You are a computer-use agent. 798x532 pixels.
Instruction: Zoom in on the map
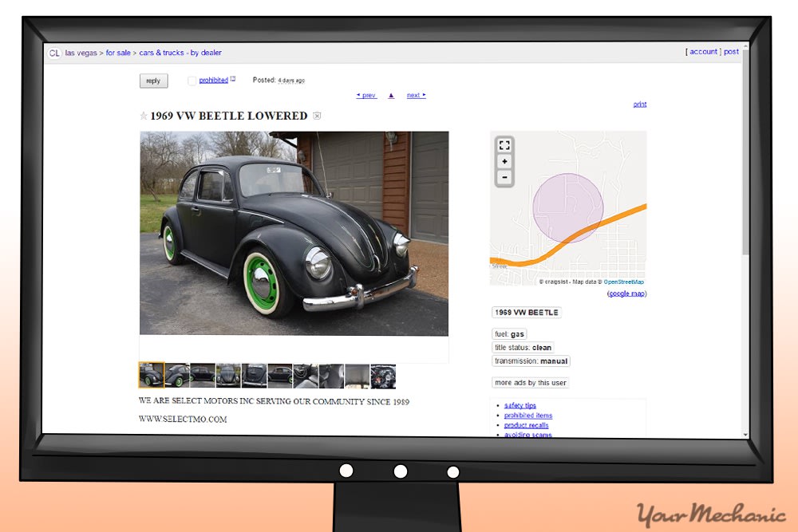[x=504, y=162]
